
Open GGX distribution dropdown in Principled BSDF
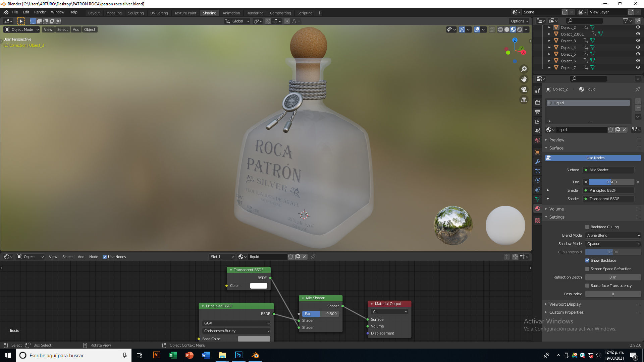click(x=236, y=323)
